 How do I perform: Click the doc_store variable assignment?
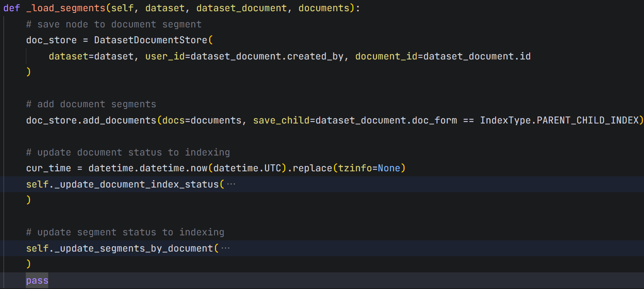pyautogui.click(x=52, y=40)
